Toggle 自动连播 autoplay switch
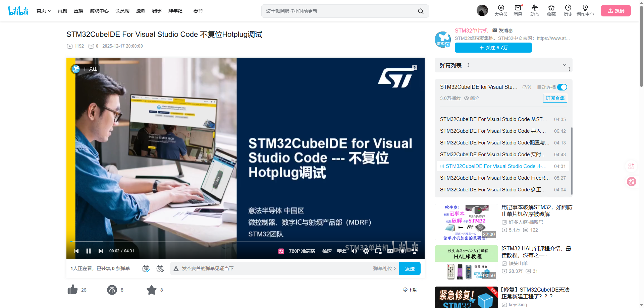Viewport: 644px width, 308px height. click(562, 87)
